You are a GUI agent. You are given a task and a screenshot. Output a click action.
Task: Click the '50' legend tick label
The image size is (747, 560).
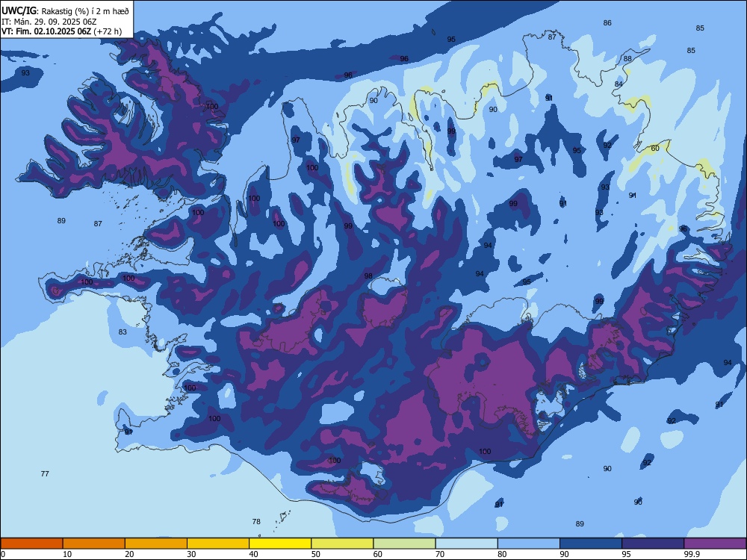click(315, 554)
